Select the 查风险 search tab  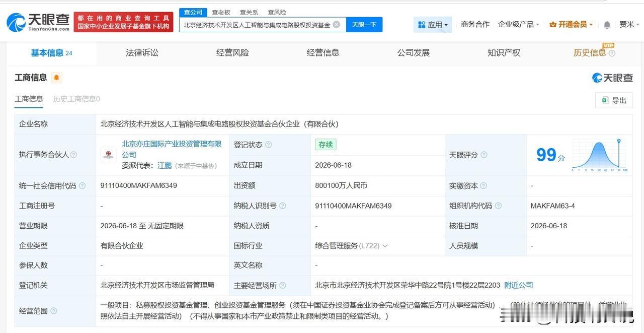[x=277, y=12]
